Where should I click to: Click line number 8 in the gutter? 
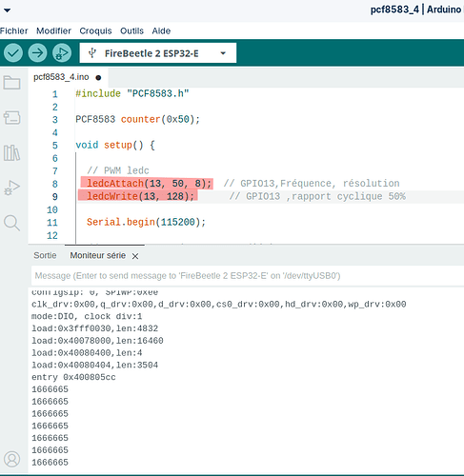point(55,184)
